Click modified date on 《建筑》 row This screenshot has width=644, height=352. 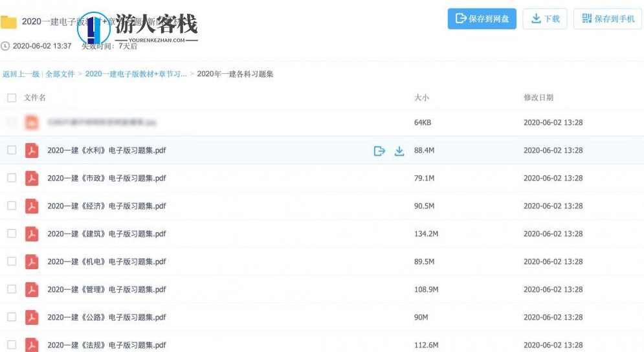553,234
